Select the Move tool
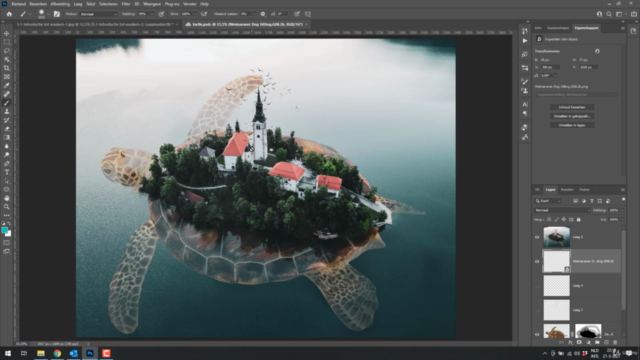 [7, 33]
